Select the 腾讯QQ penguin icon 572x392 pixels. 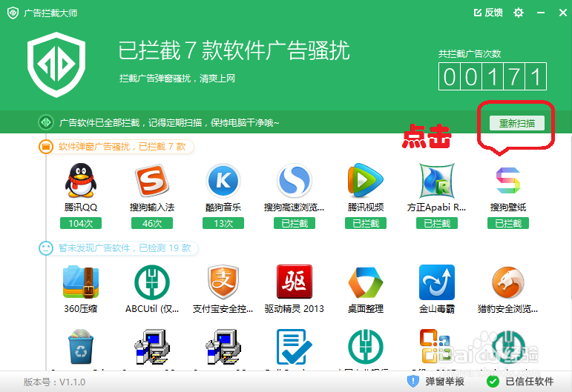(x=81, y=180)
